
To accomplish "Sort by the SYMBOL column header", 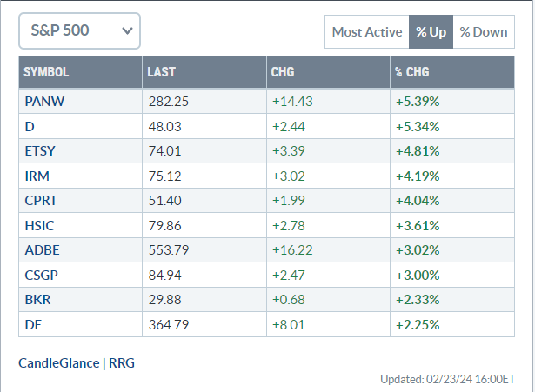I will [x=46, y=72].
